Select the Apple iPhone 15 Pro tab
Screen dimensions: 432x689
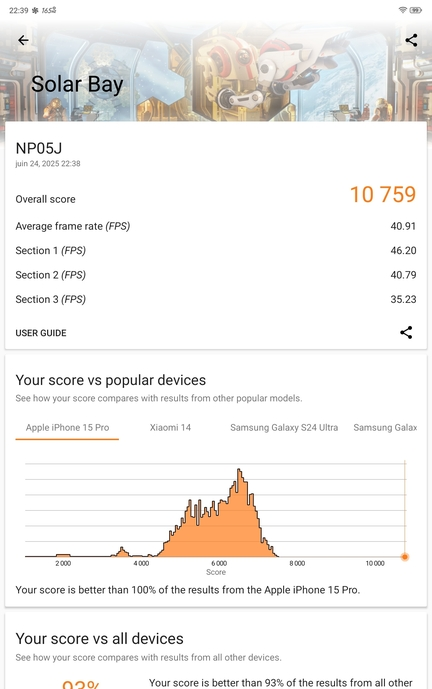(x=67, y=428)
